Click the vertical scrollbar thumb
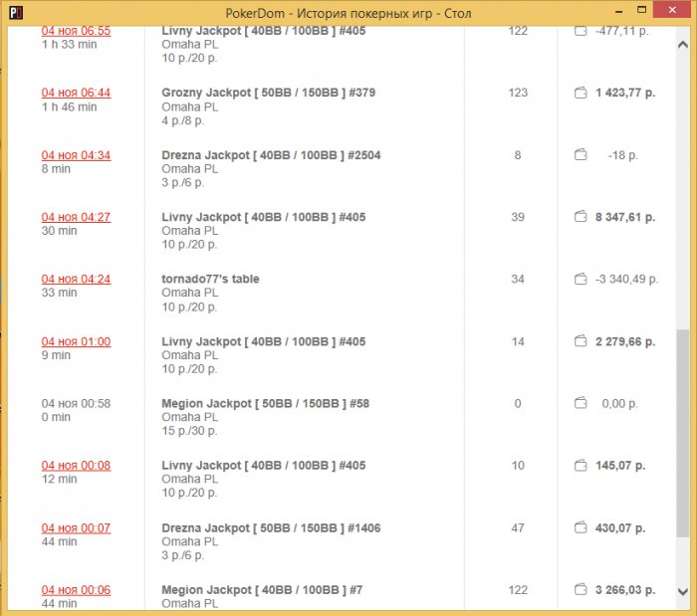The height and width of the screenshot is (616, 697). (683, 434)
